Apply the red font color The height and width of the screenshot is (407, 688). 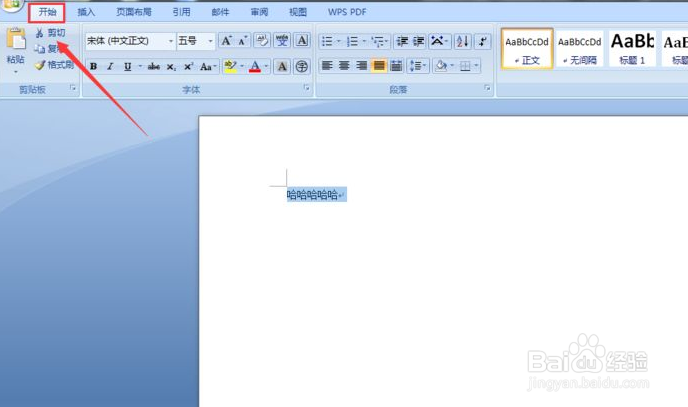(x=255, y=66)
